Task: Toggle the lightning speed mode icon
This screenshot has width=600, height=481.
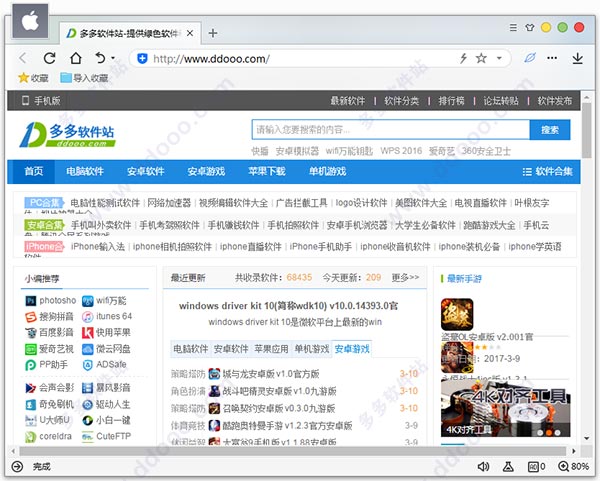Action: point(463,58)
